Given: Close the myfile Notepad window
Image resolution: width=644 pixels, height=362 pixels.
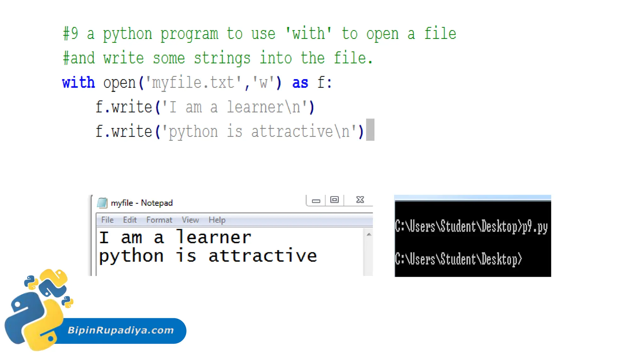Looking at the screenshot, I should [360, 200].
